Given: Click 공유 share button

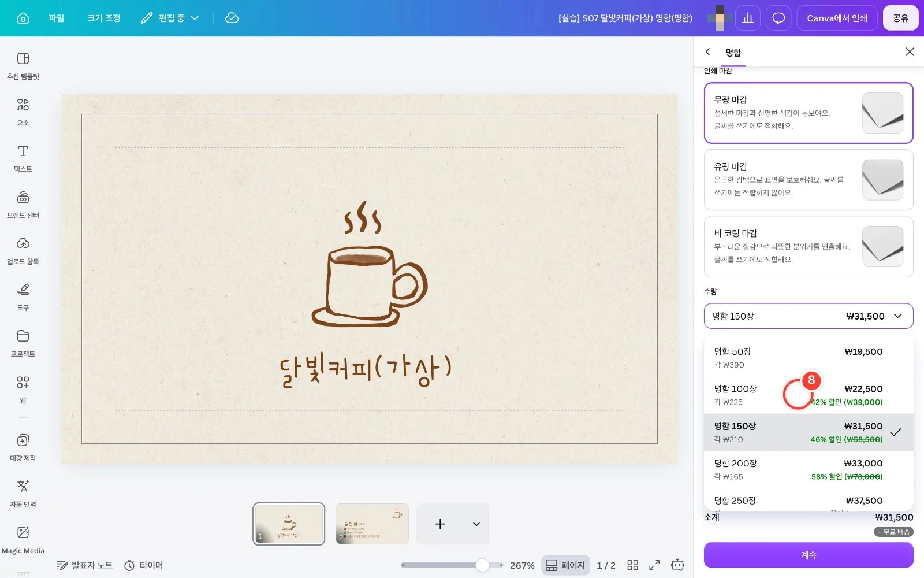Looking at the screenshot, I should (x=900, y=18).
